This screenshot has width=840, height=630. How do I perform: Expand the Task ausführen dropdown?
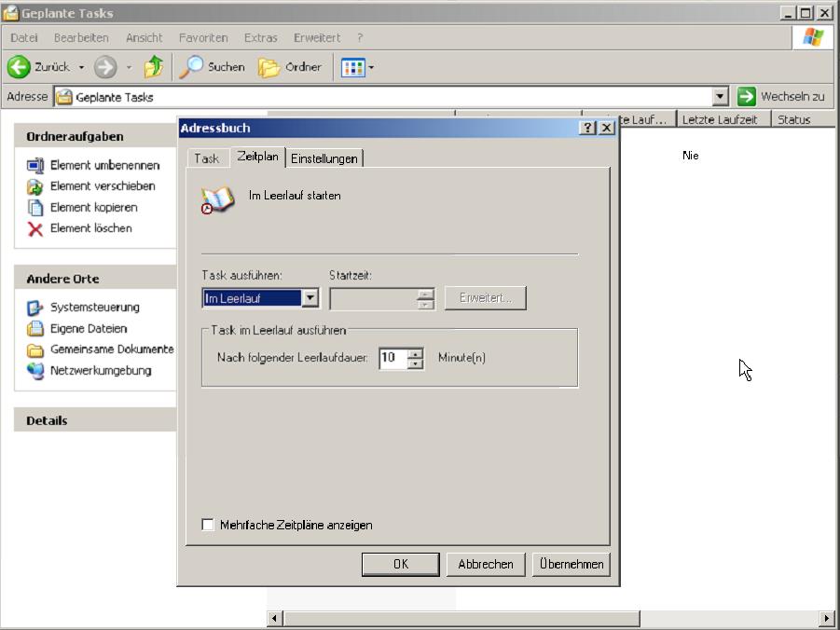310,298
